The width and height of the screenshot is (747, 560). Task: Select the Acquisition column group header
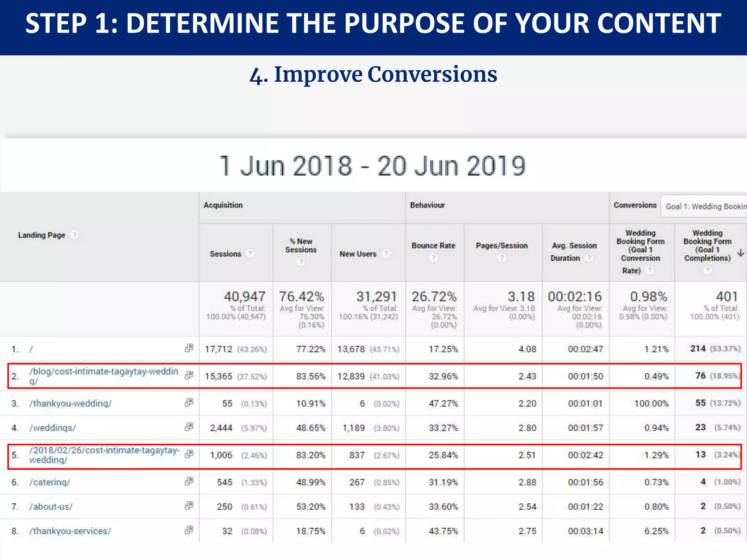(x=223, y=205)
